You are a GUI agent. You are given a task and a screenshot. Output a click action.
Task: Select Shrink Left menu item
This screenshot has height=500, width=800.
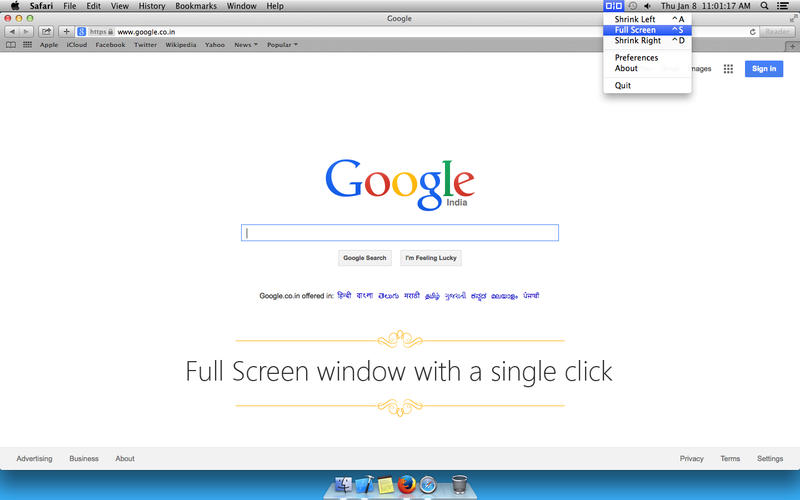click(647, 19)
